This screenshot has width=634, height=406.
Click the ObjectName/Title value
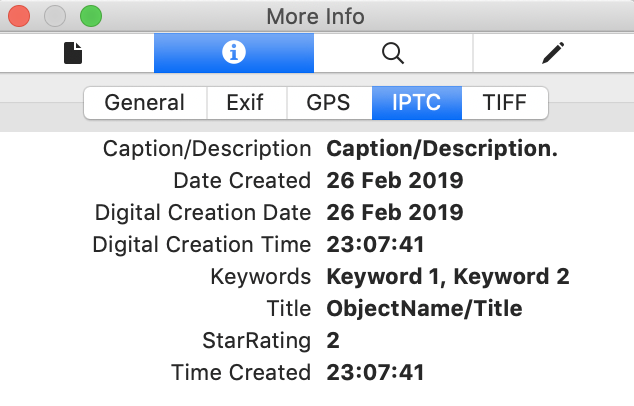tap(424, 309)
